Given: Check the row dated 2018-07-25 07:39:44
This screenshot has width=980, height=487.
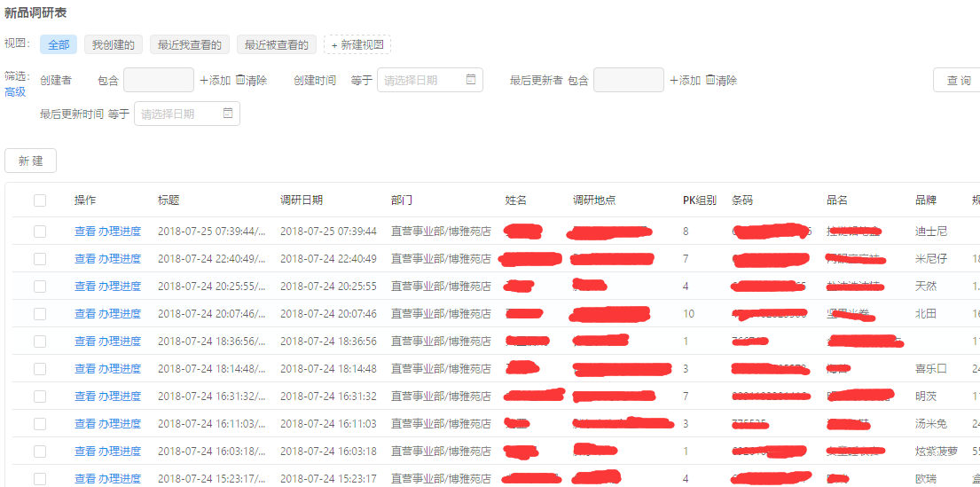Looking at the screenshot, I should click(x=40, y=232).
